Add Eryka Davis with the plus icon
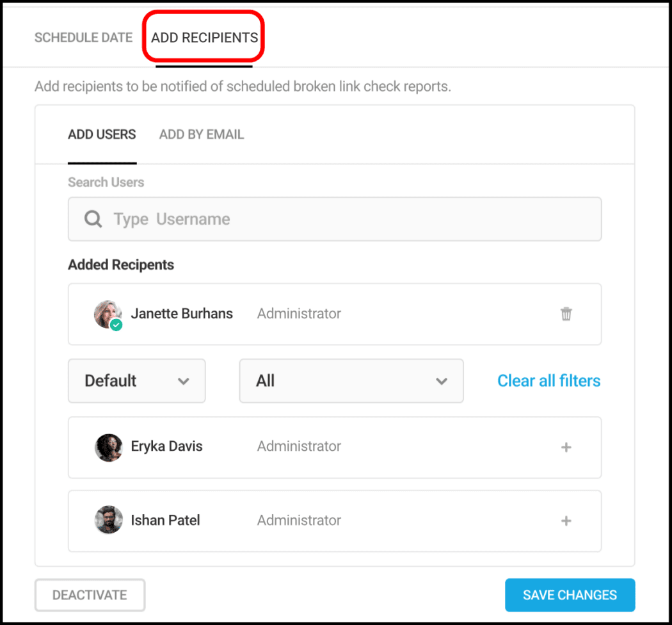This screenshot has height=625, width=672. pos(566,447)
